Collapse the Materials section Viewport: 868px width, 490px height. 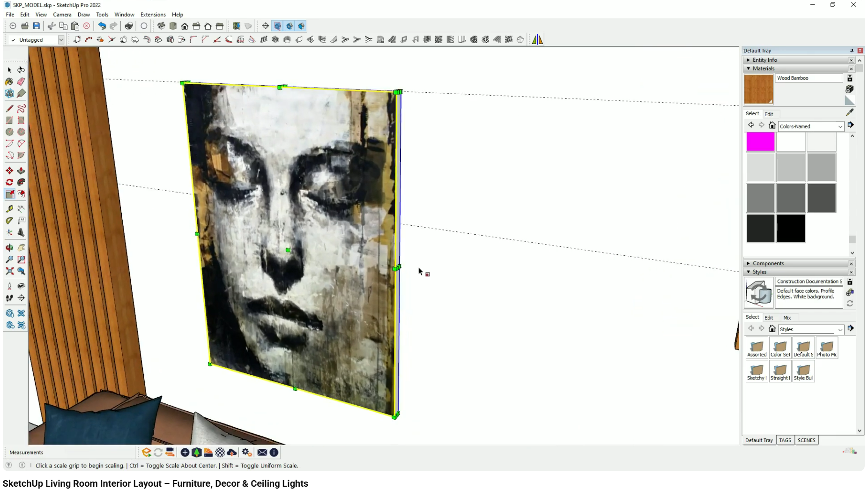tap(748, 68)
